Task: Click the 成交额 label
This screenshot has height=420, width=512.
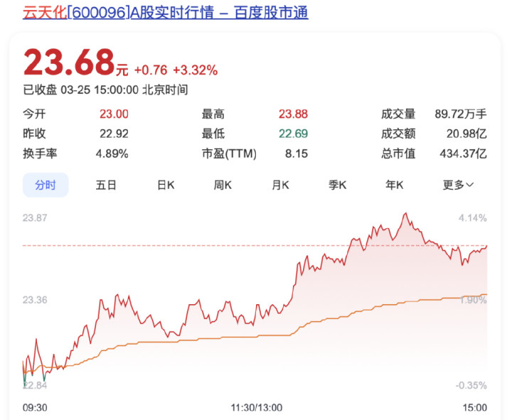Action: (398, 134)
